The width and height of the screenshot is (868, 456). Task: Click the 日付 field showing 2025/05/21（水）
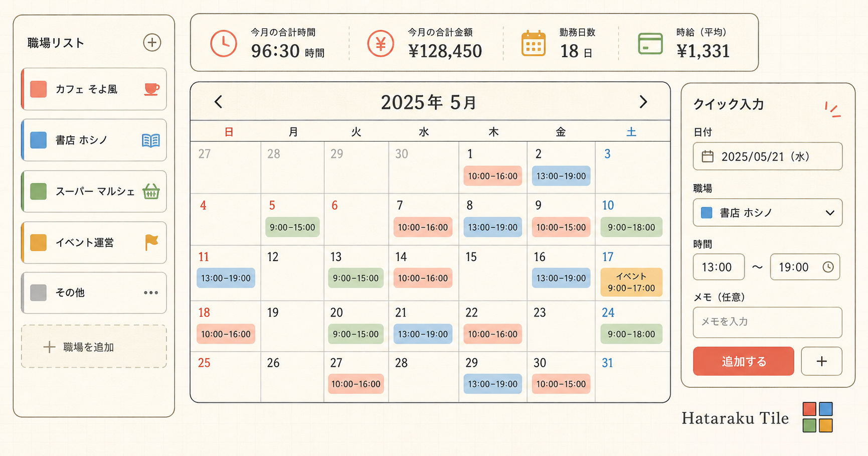click(768, 157)
